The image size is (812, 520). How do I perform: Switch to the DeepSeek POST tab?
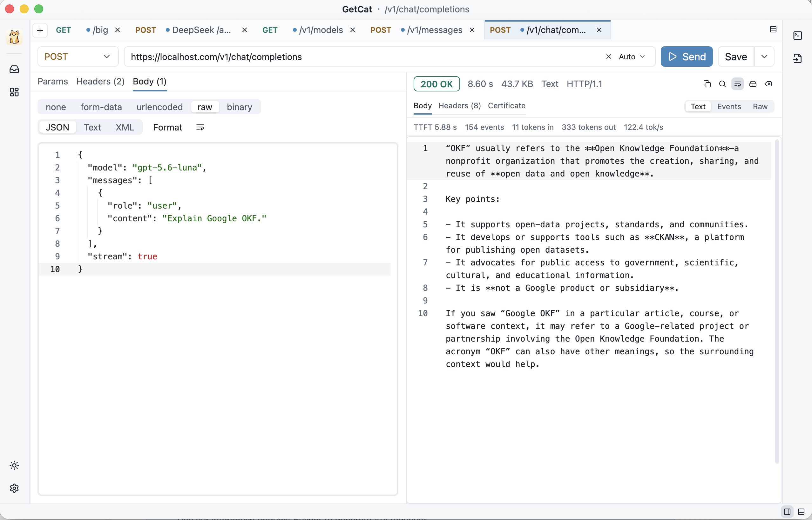[x=191, y=30]
